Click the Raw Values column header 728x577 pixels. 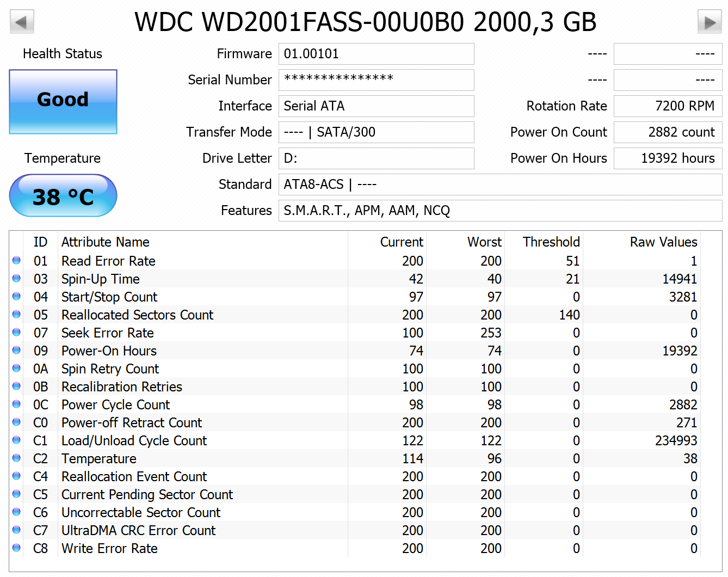coord(663,242)
